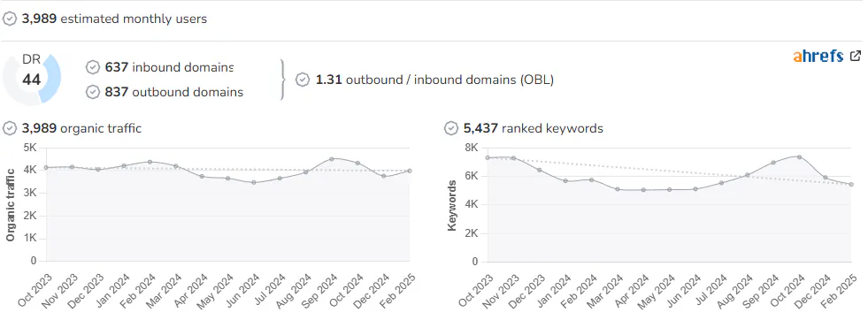The image size is (868, 320).
Task: Click Feb 2025 data point on organic traffic chart
Action: click(409, 171)
